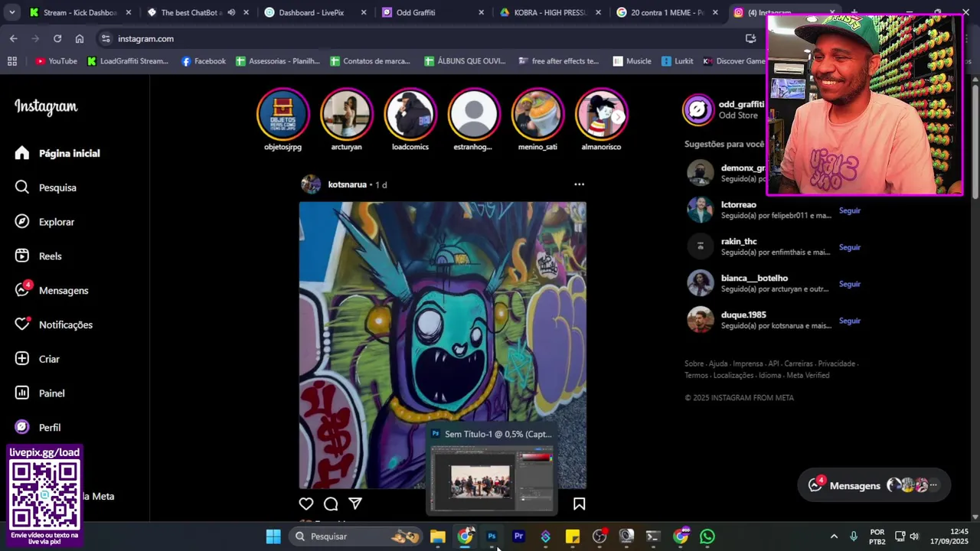The height and width of the screenshot is (551, 980).
Task: Open comments on the kotsnarua post
Action: pos(331,504)
